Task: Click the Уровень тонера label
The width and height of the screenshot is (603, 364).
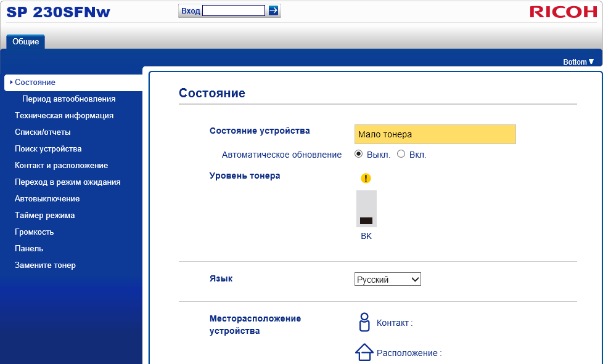Action: coord(245,176)
